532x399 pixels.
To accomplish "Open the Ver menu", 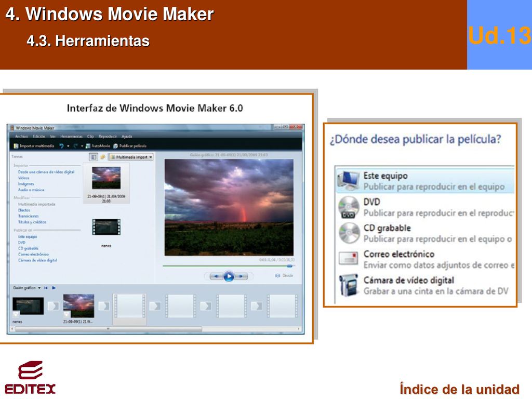I will point(52,137).
